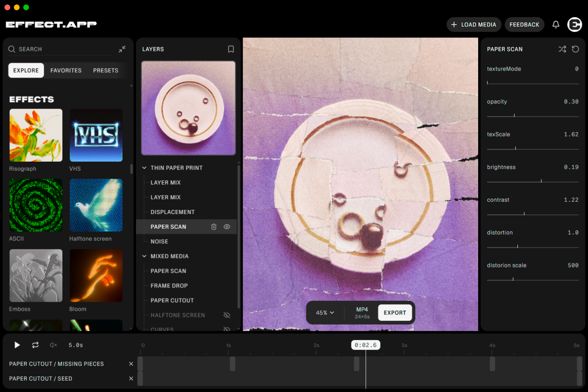Select Paper Cutout / Seed track label
Viewport: 588px width, 392px height.
tap(41, 379)
